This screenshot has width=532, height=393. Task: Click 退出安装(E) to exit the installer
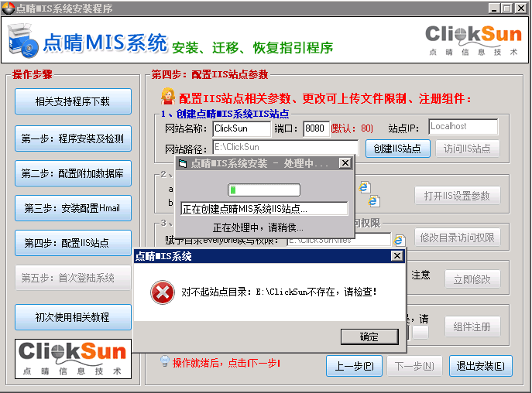tap(480, 365)
